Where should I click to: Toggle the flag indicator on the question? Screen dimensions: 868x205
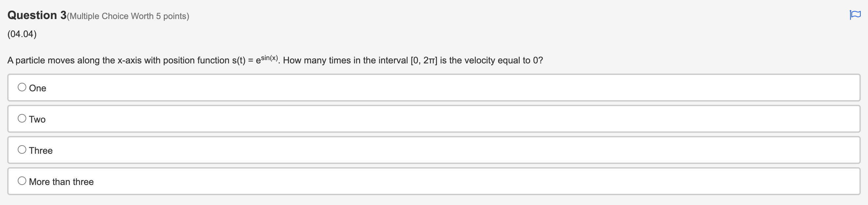coord(855,15)
